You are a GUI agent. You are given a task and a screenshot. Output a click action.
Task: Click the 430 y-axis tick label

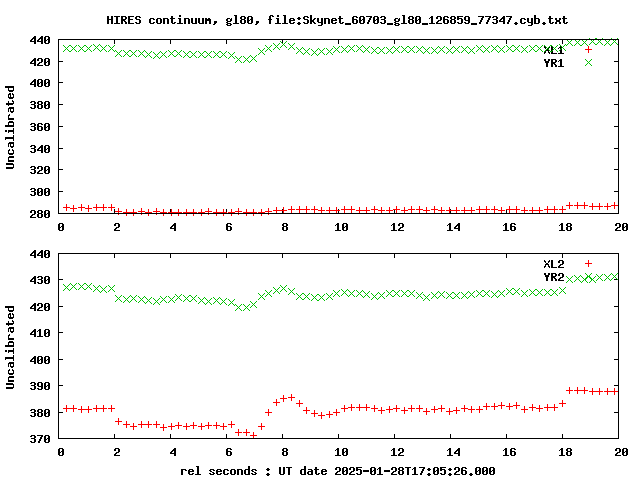pos(40,280)
